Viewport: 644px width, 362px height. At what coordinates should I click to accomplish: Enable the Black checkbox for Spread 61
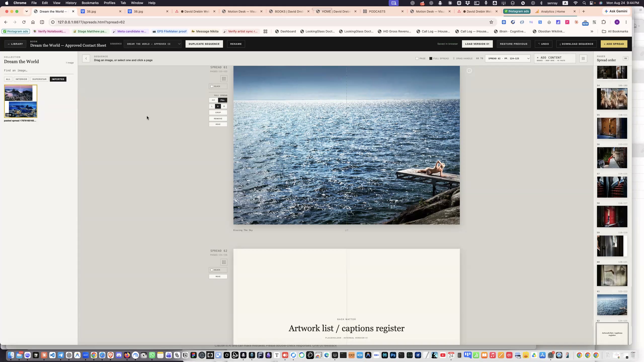click(212, 86)
